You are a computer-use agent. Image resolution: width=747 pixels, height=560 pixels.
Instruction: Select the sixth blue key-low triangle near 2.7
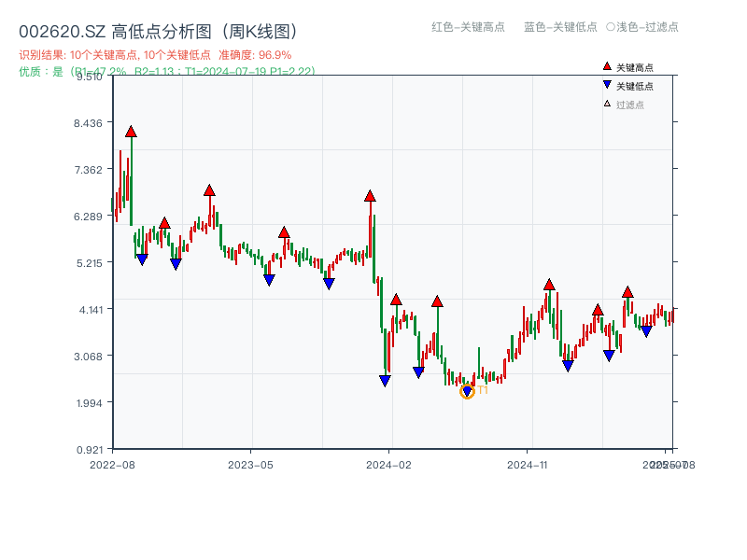tap(418, 372)
